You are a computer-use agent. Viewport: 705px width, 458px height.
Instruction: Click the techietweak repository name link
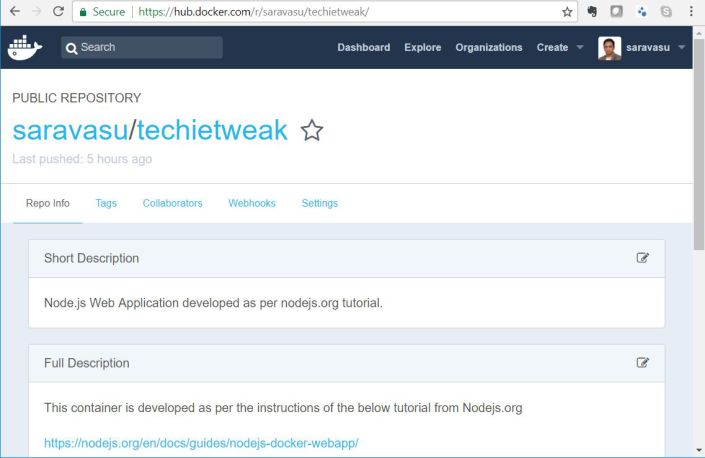(212, 130)
